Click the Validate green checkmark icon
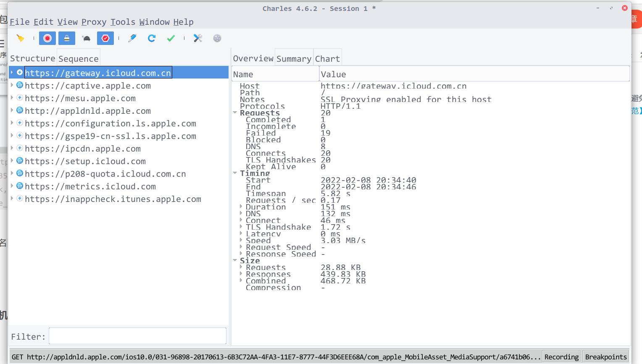The image size is (642, 364). coord(171,38)
